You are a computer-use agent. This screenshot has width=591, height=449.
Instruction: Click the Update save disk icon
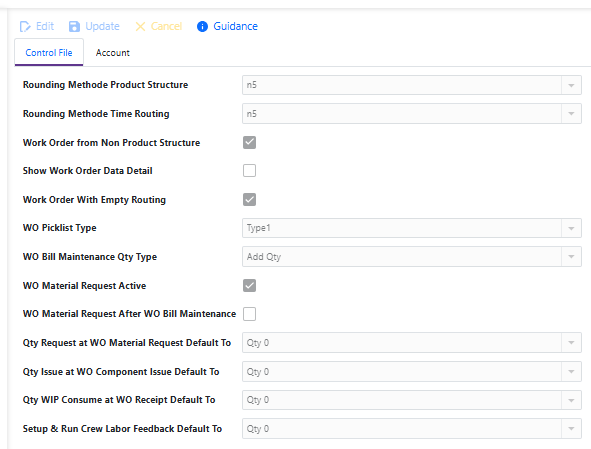point(74,26)
